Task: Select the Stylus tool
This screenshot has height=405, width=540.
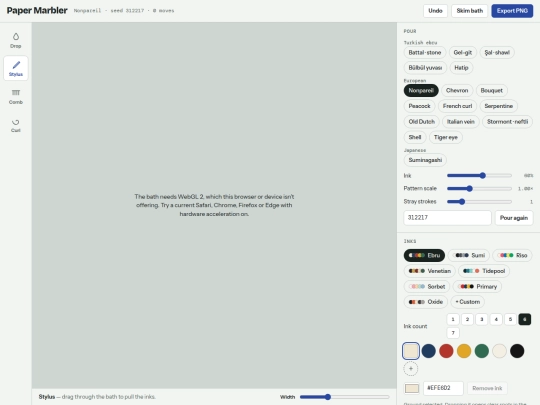Action: [16, 69]
